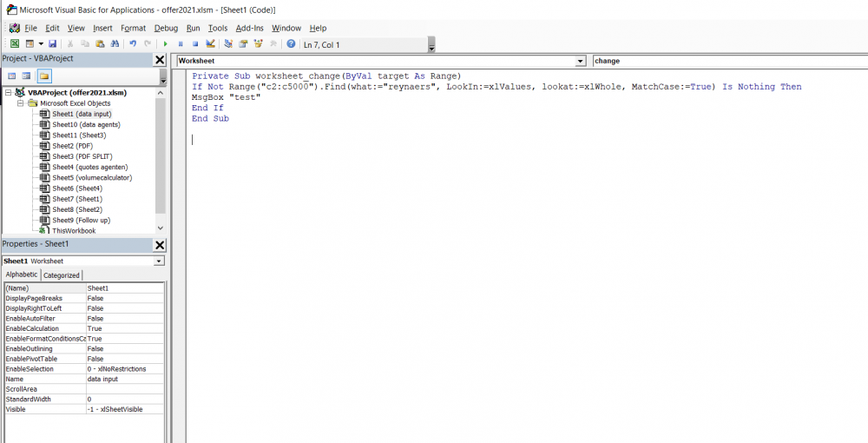Click the EnableSelection property value
The image size is (868, 443).
pos(125,369)
